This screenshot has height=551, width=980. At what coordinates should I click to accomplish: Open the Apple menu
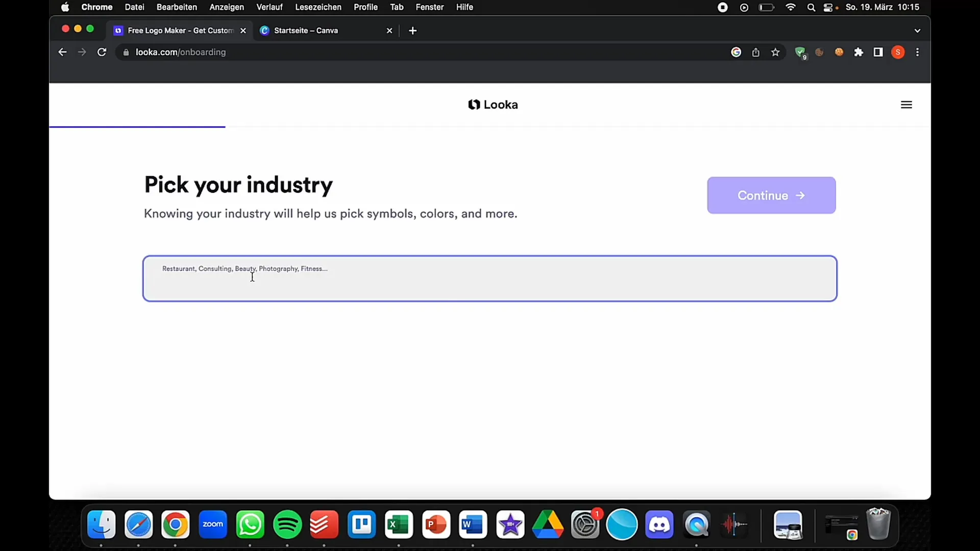tap(65, 7)
